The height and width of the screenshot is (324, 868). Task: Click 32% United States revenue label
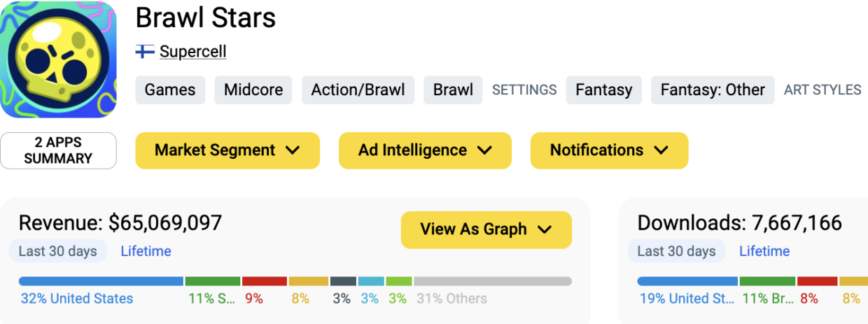pyautogui.click(x=77, y=299)
